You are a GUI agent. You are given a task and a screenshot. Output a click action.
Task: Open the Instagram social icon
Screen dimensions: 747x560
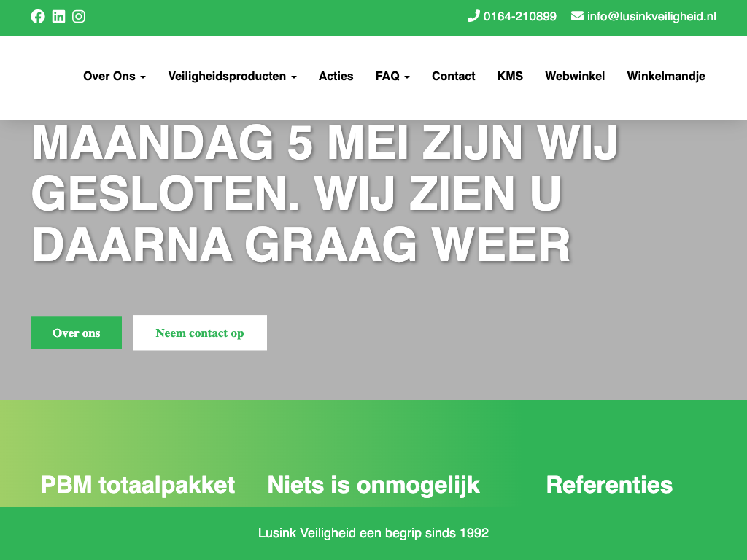pos(79,16)
